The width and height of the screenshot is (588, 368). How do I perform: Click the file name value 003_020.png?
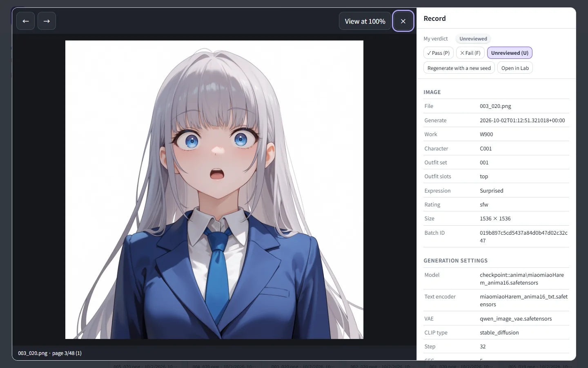tap(495, 106)
